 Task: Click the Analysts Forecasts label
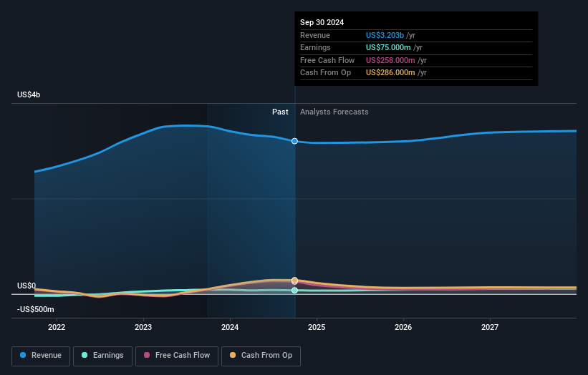(x=334, y=112)
